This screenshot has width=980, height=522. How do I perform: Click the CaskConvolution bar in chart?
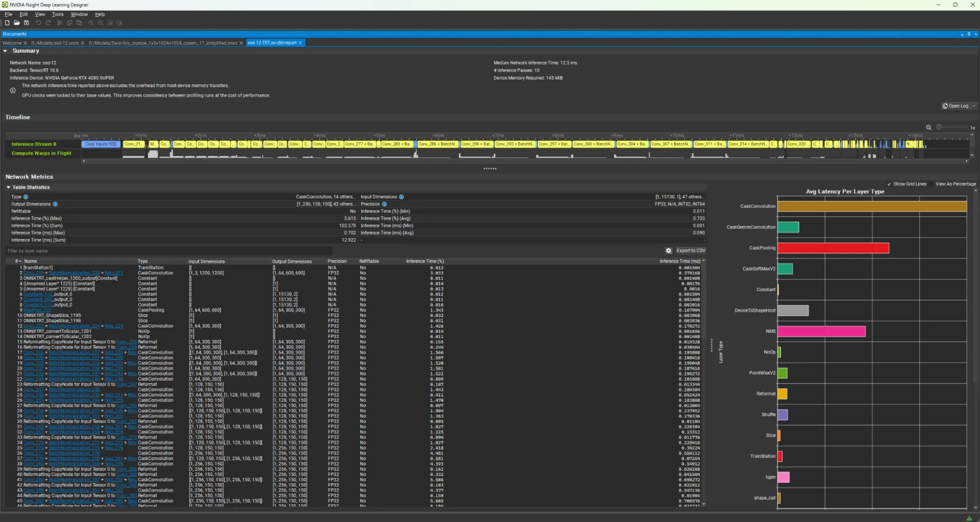pos(872,206)
